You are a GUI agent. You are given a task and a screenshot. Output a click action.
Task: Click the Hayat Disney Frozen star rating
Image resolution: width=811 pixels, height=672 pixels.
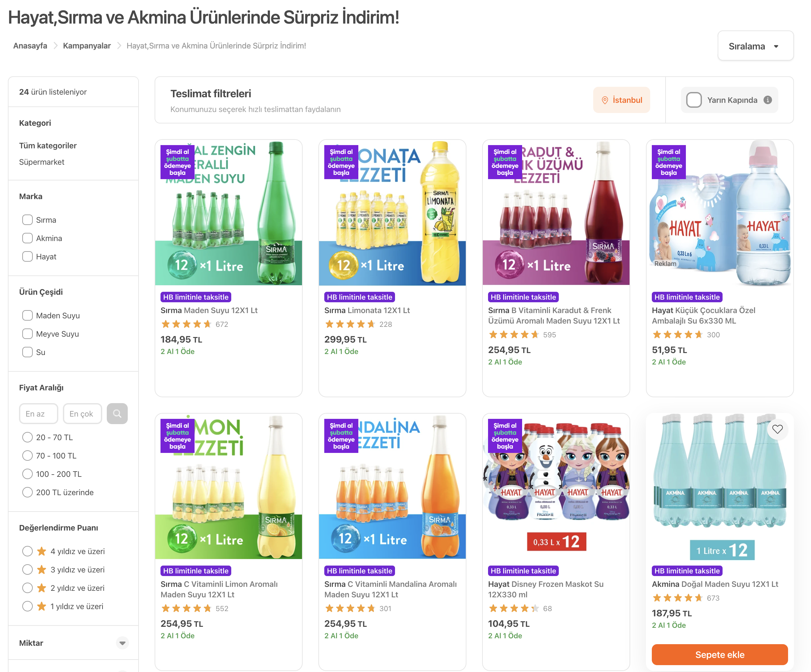click(514, 608)
